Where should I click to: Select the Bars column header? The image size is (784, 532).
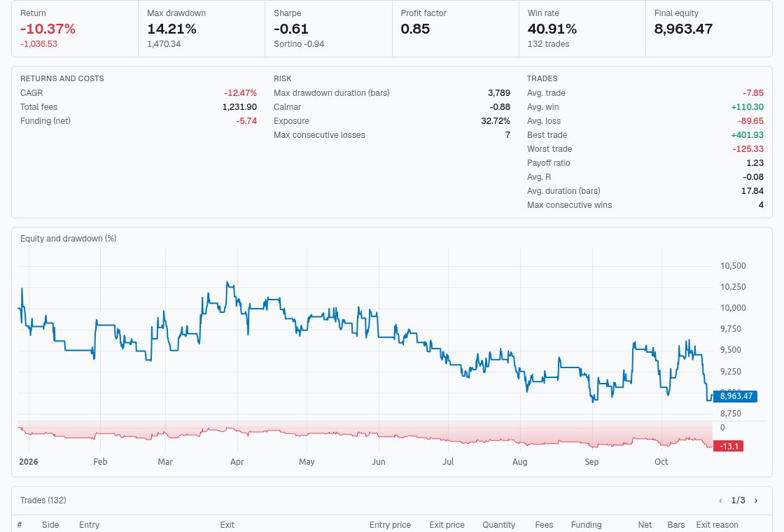[x=676, y=525]
